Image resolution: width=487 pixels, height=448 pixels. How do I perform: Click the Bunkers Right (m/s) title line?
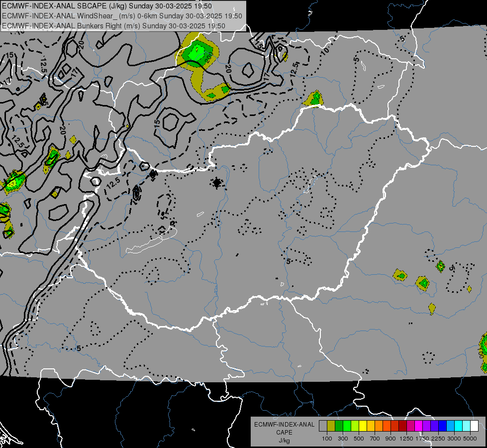[x=113, y=26]
